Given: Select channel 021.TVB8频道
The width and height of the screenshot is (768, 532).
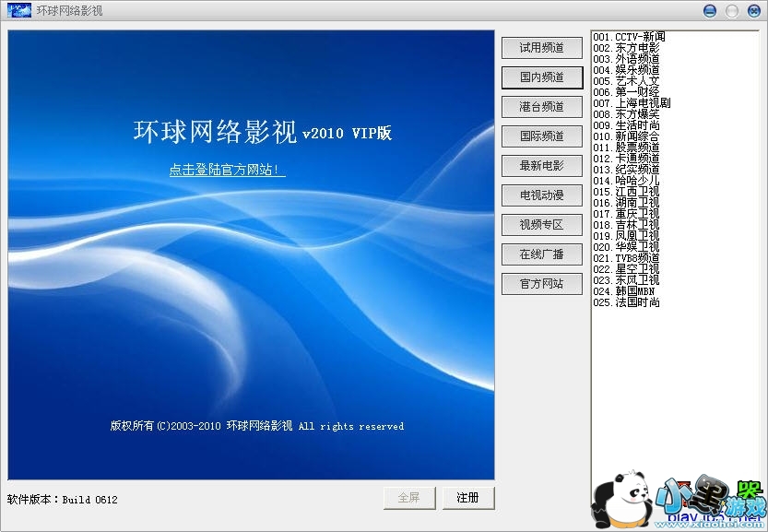Looking at the screenshot, I should tap(626, 258).
